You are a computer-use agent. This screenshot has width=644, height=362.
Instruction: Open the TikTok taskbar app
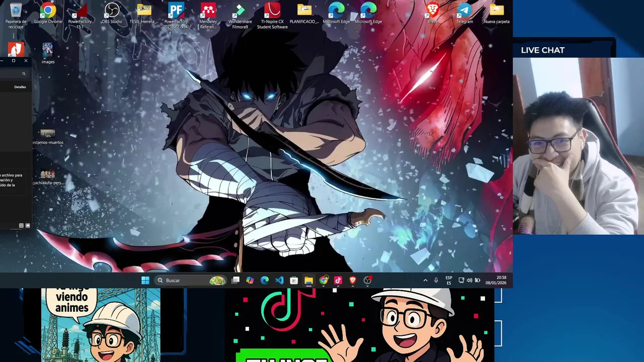click(x=338, y=280)
